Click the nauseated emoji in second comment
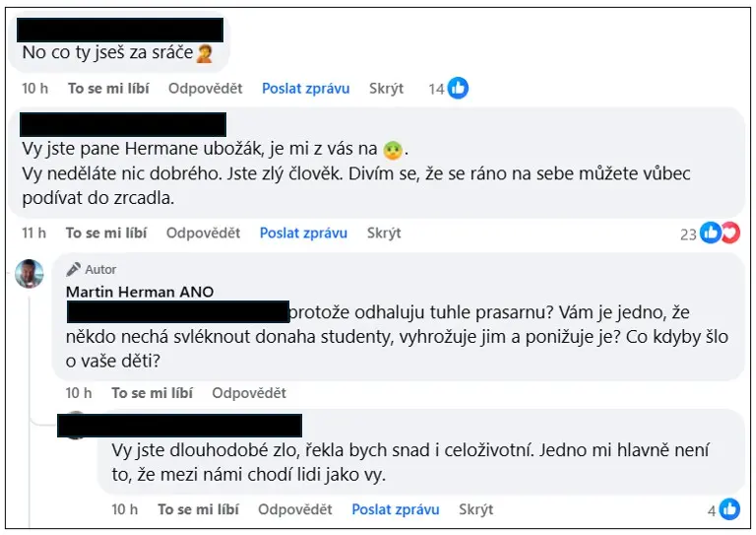The height and width of the screenshot is (535, 756). tap(393, 150)
